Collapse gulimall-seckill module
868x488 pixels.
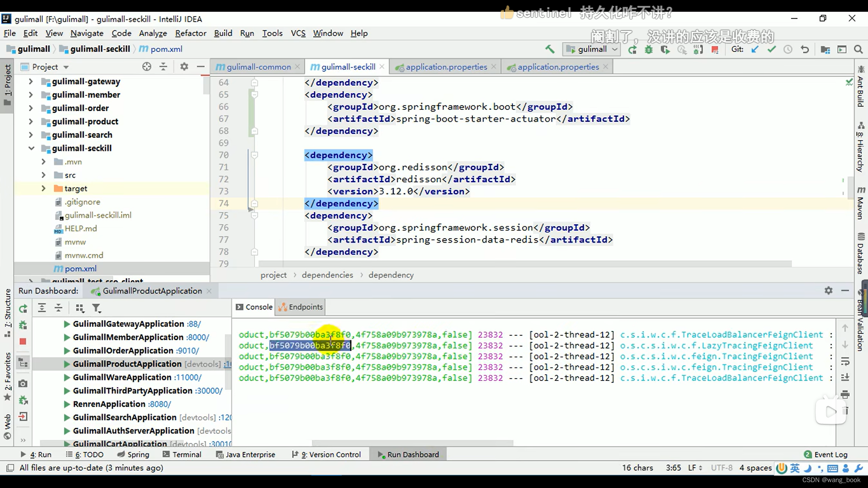pyautogui.click(x=31, y=148)
